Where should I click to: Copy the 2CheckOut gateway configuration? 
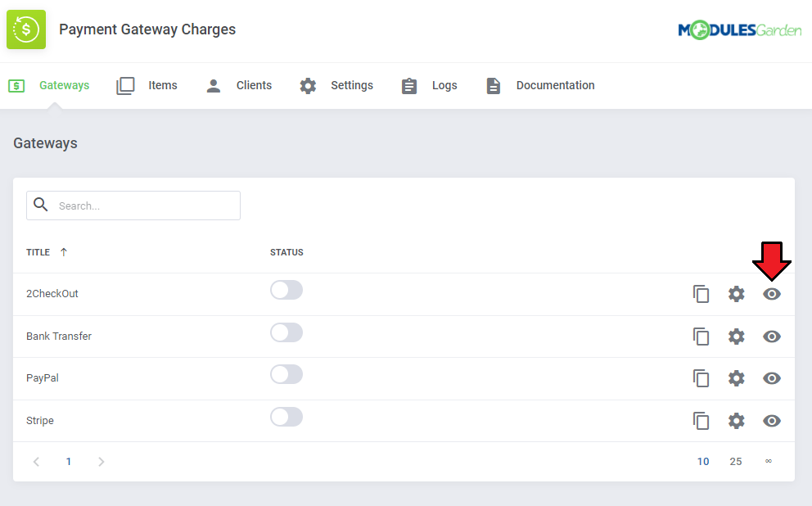[x=701, y=294]
